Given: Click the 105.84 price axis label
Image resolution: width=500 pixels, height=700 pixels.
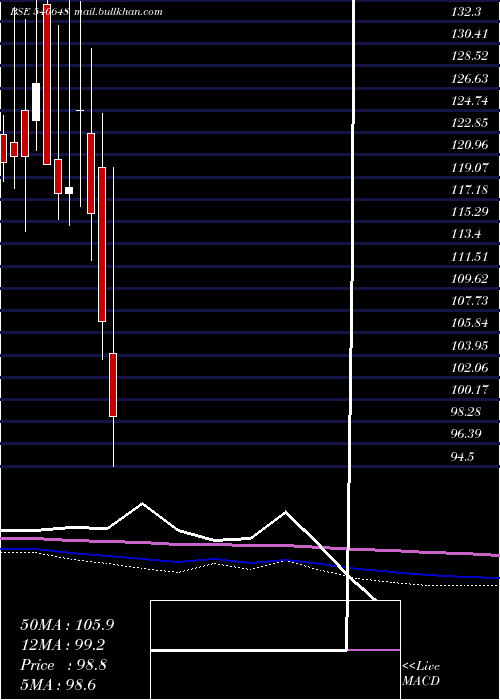Looking at the screenshot, I should tap(470, 323).
